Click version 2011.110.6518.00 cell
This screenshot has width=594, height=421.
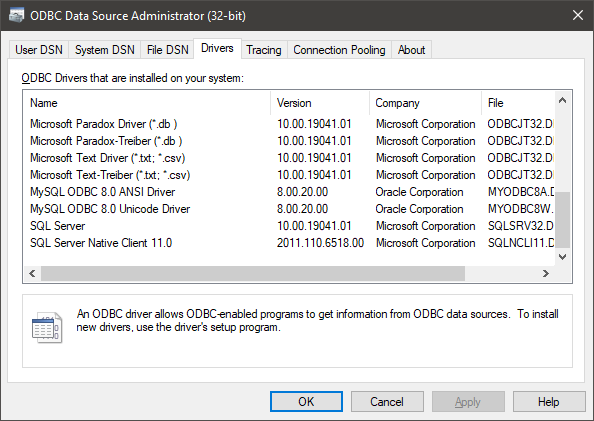(x=320, y=243)
